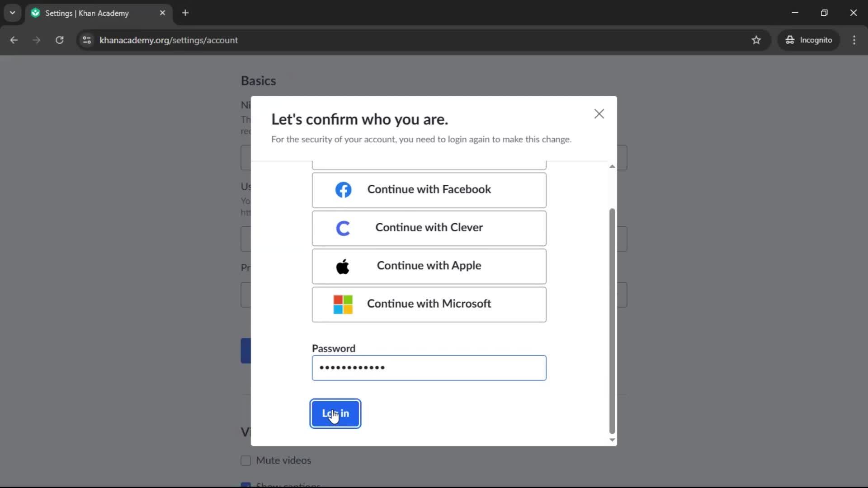
Task: Click the Apple logo icon
Action: coord(343,266)
